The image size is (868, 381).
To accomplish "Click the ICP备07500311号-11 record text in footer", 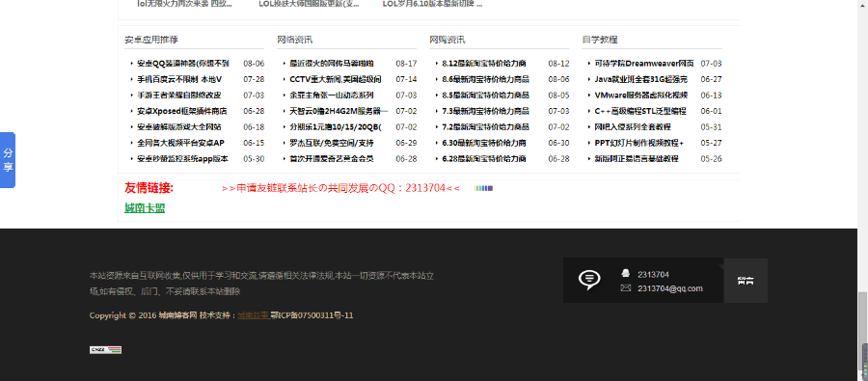I will pos(312,315).
